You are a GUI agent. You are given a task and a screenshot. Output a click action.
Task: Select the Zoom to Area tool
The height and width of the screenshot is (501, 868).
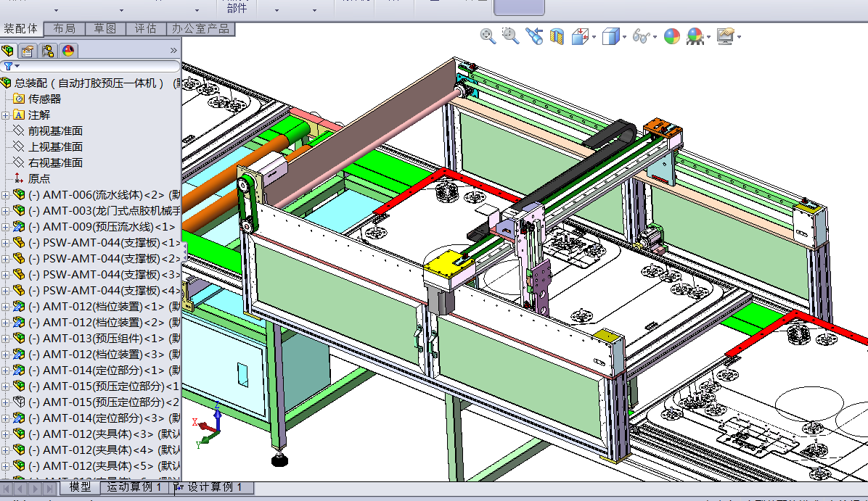coord(510,36)
